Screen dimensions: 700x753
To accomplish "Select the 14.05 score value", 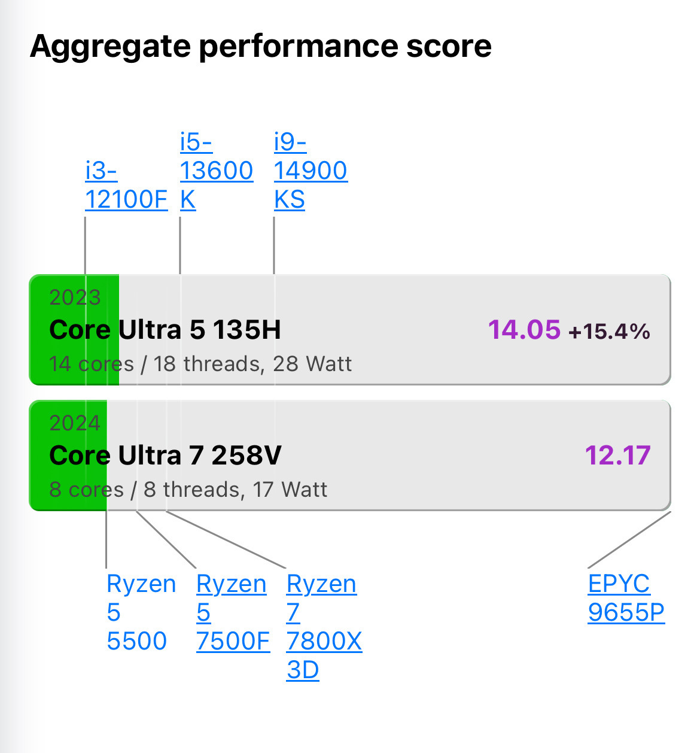I will click(524, 330).
